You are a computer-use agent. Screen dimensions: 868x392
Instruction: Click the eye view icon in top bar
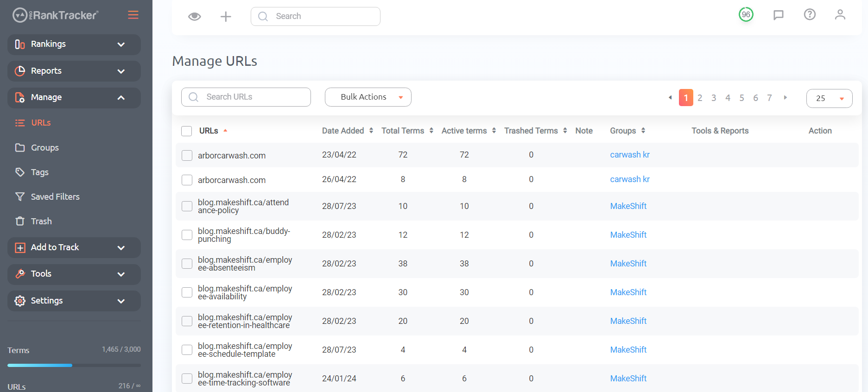click(x=195, y=17)
